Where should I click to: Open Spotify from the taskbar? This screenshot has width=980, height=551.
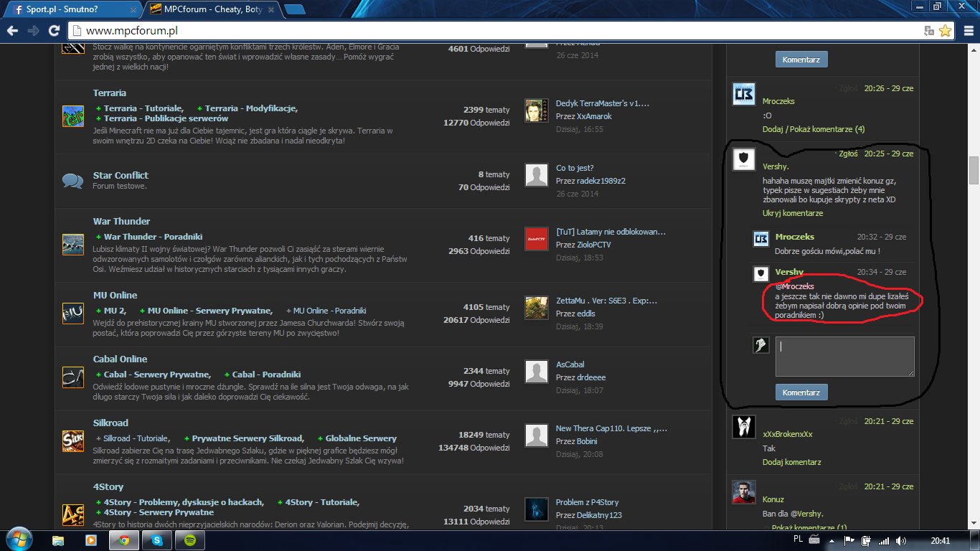(x=191, y=540)
